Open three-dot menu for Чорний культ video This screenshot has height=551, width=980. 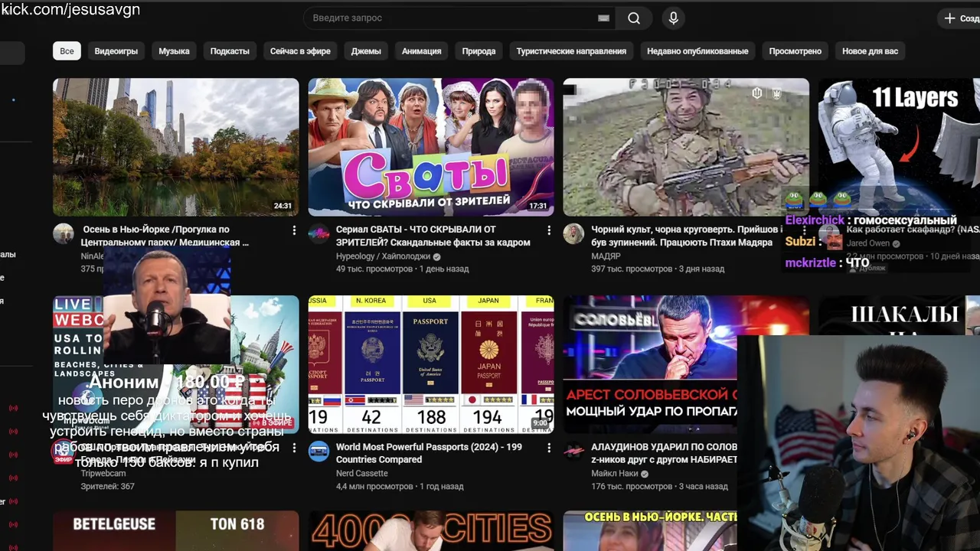804,230
